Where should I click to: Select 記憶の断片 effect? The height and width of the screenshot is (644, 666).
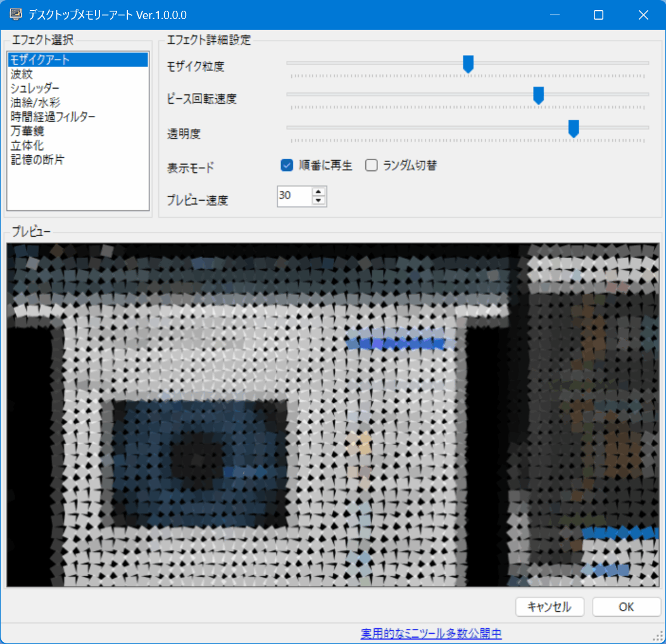37,160
